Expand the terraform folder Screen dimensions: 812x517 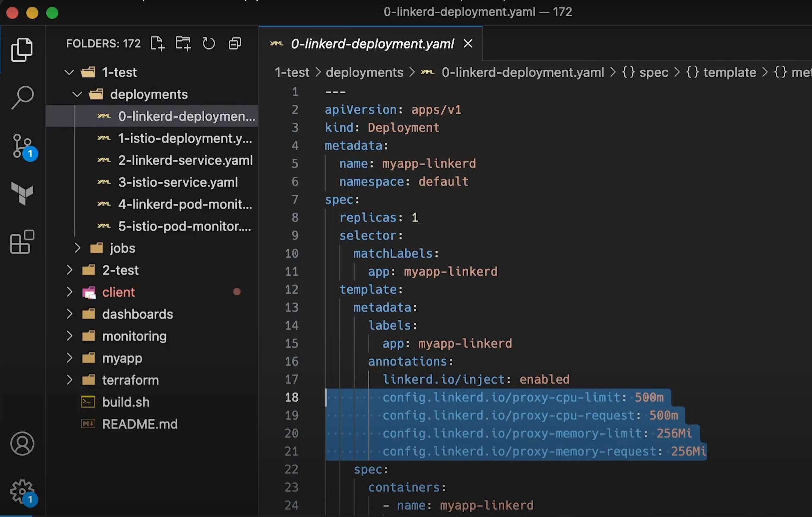coord(69,380)
